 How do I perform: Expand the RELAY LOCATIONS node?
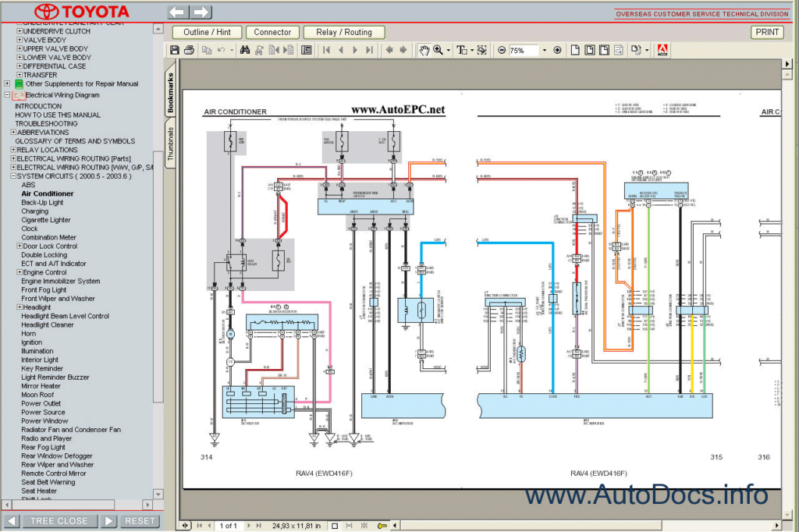coord(13,150)
